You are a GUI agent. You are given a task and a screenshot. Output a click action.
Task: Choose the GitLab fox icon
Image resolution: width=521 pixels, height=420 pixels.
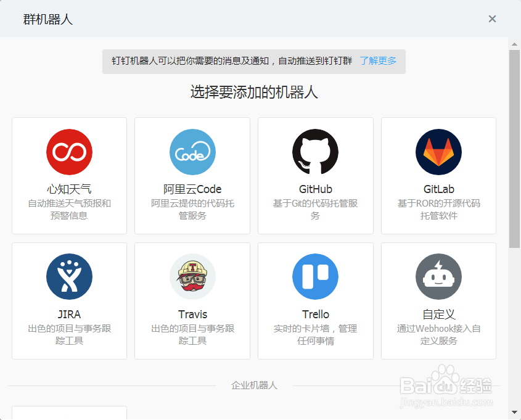pyautogui.click(x=438, y=152)
